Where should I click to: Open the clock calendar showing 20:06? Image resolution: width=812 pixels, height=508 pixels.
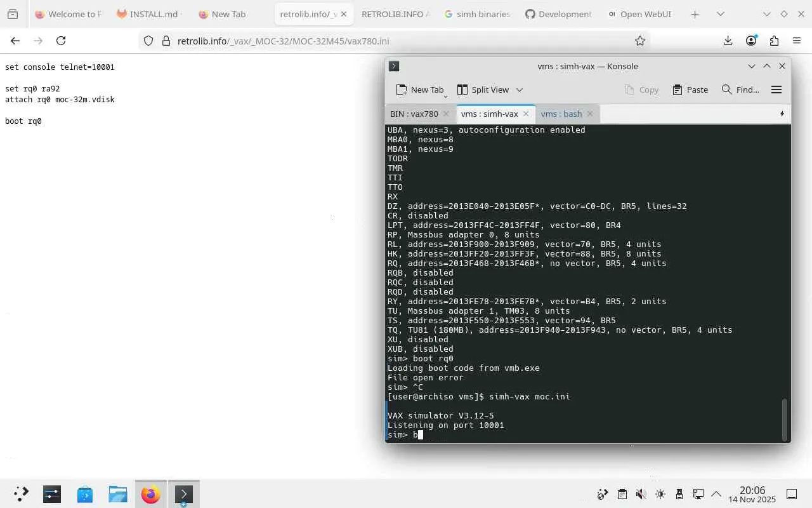[752, 494]
